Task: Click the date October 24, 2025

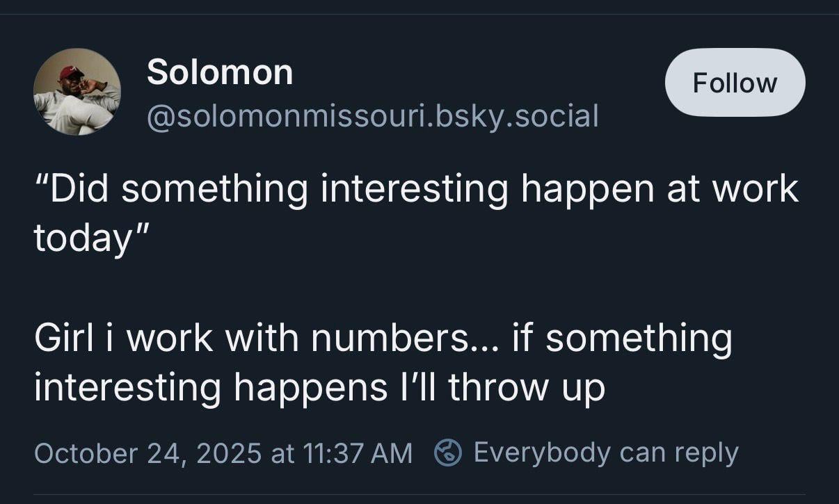Action: (x=148, y=453)
